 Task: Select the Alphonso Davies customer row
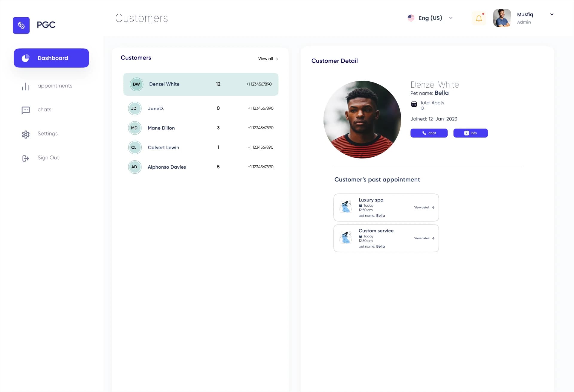pos(201,167)
